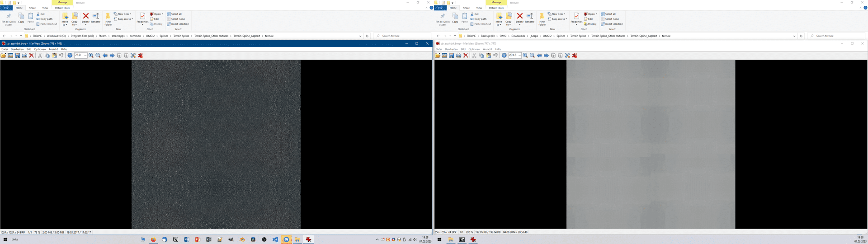The width and height of the screenshot is (868, 244).
Task: Click the blue info icon in left IrfanView
Action: coord(70,56)
